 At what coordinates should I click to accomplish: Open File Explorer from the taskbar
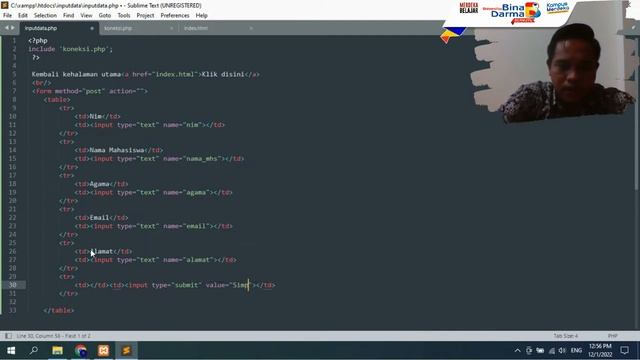57,351
